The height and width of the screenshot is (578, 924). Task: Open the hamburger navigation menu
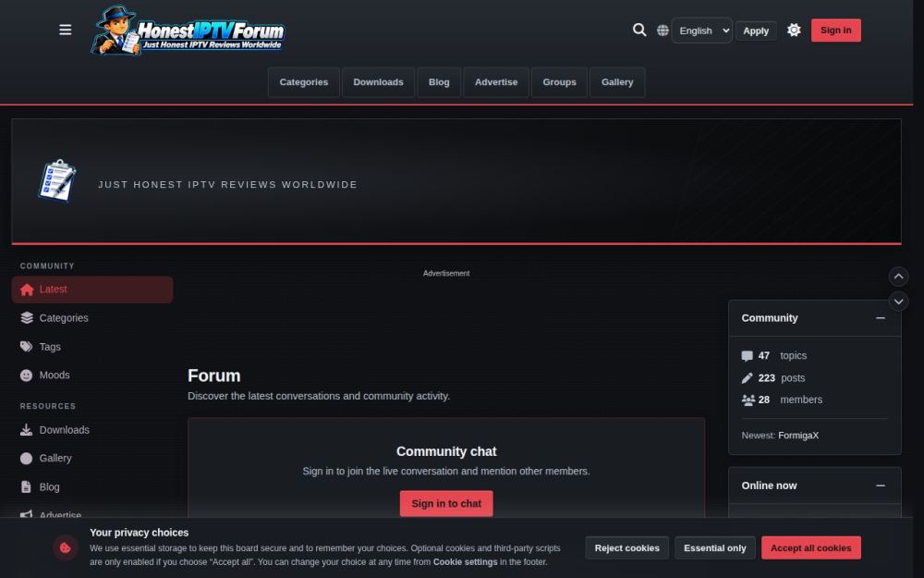tap(66, 30)
